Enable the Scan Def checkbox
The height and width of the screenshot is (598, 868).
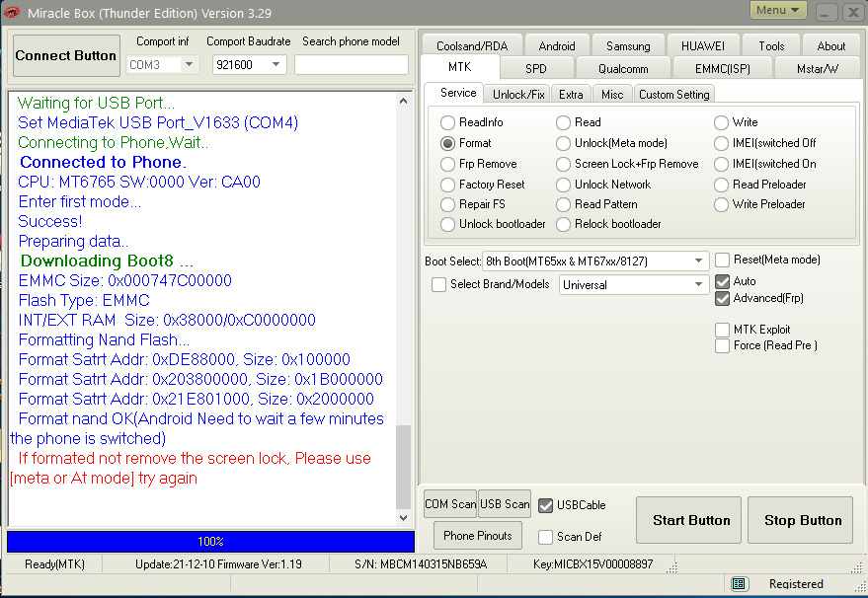[545, 537]
